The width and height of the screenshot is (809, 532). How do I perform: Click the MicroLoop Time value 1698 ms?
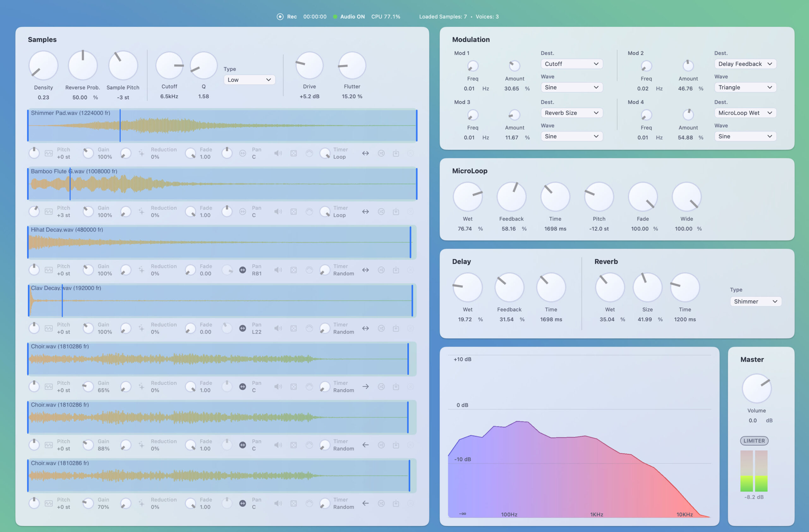555,229
